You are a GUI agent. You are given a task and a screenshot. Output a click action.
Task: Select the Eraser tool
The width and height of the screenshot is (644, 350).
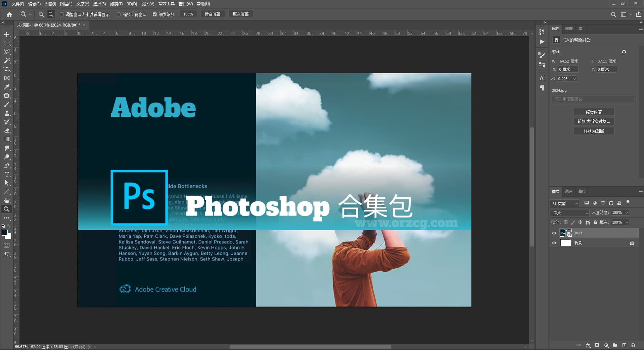pyautogui.click(x=7, y=131)
